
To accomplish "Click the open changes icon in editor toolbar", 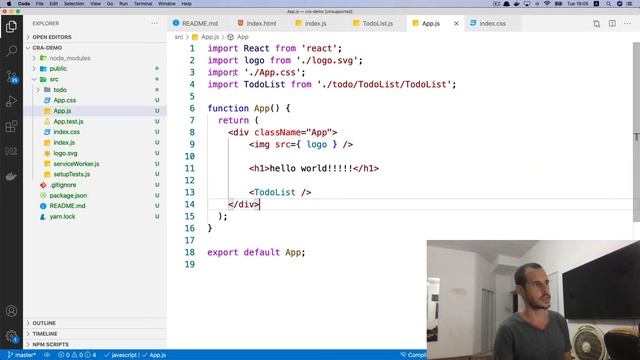I will tap(596, 23).
